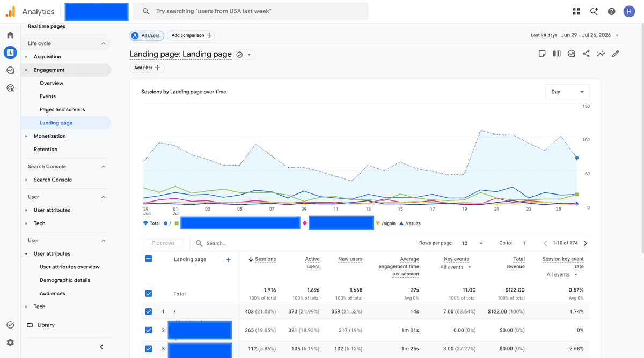644x358 pixels.
Task: Open the Insights icon in report toolbar
Action: click(572, 54)
